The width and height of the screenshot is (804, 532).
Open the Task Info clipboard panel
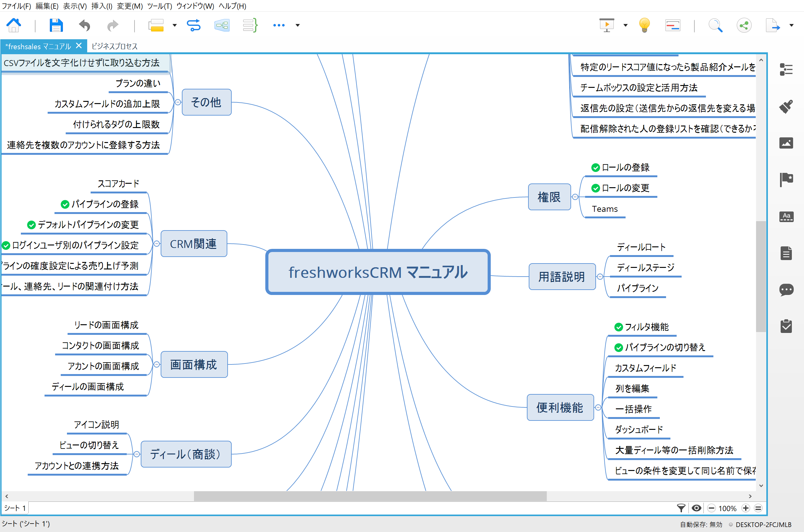point(786,326)
